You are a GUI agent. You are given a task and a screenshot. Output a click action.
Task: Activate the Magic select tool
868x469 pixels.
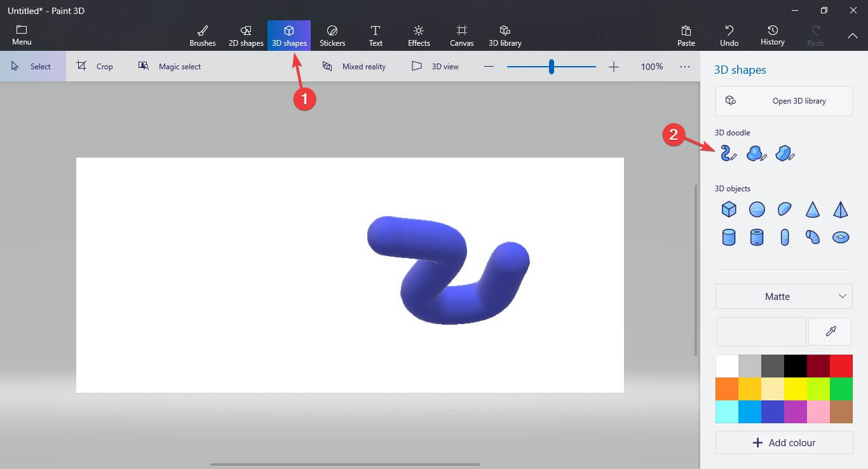click(170, 66)
